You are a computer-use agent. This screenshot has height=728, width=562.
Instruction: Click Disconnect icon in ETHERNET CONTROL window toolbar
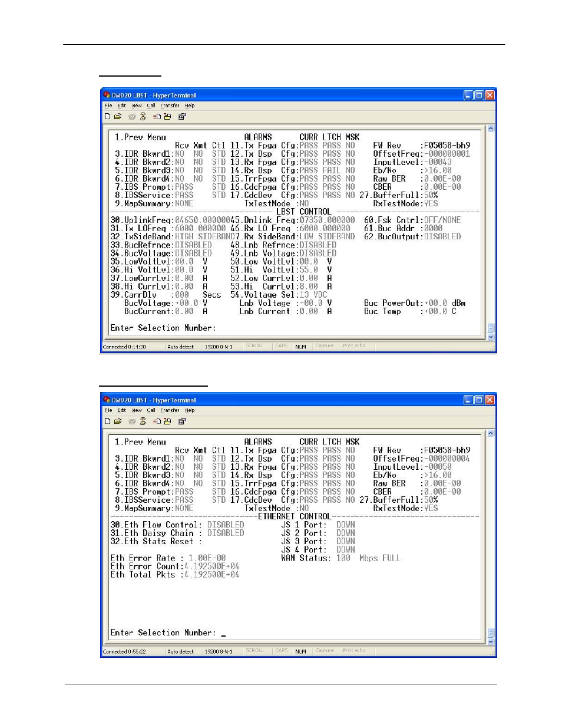click(x=143, y=421)
